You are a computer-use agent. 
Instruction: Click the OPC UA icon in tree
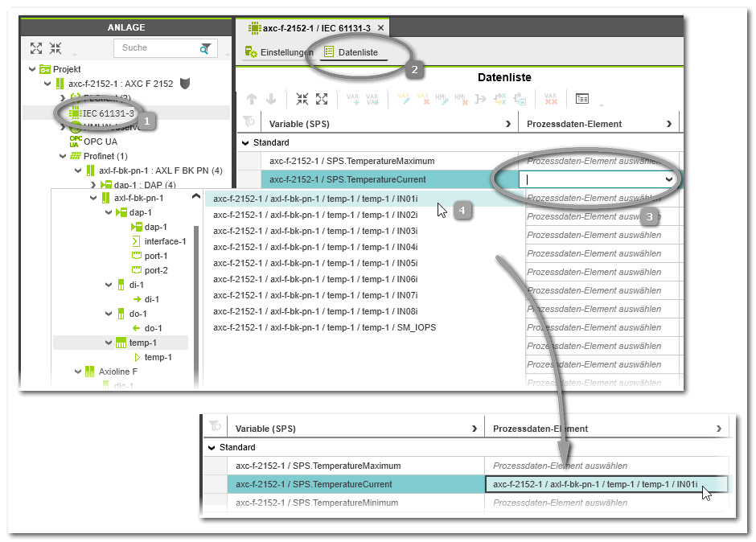[76, 141]
